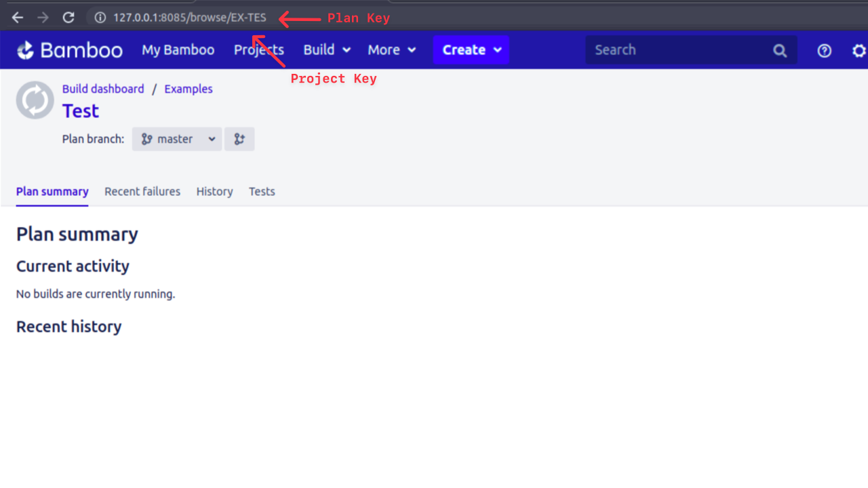Click the site info icon in address bar
Viewport: 868px width, 488px height.
pos(100,18)
